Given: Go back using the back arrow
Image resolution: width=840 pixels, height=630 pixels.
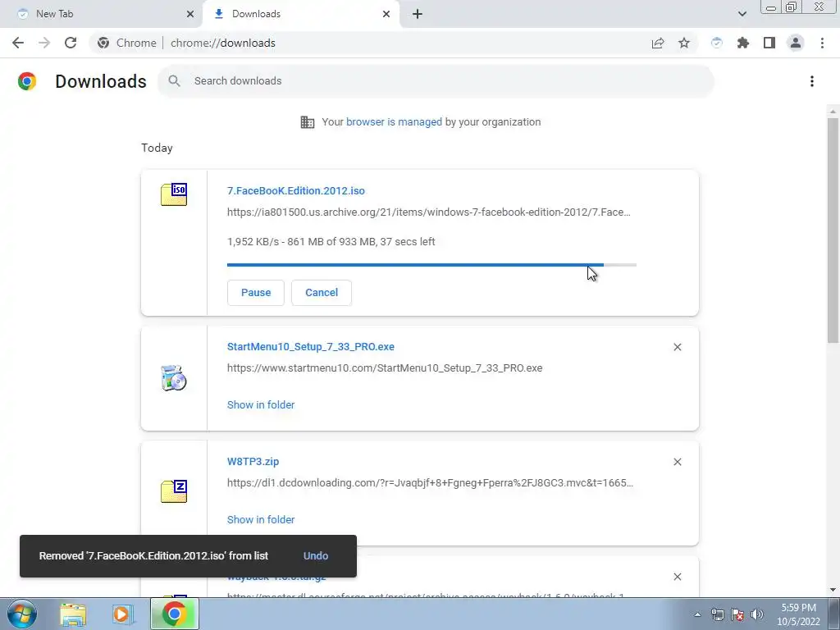Looking at the screenshot, I should click(x=18, y=43).
